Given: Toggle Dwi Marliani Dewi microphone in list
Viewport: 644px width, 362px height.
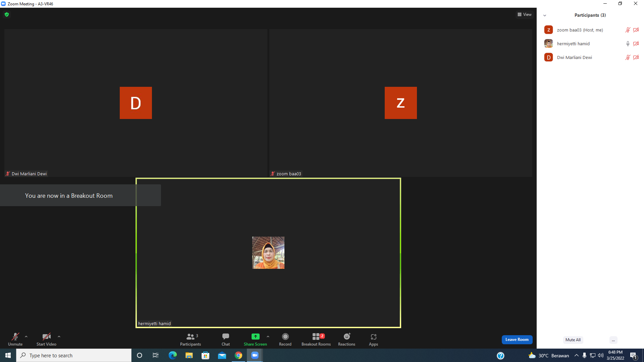Looking at the screenshot, I should tap(628, 57).
